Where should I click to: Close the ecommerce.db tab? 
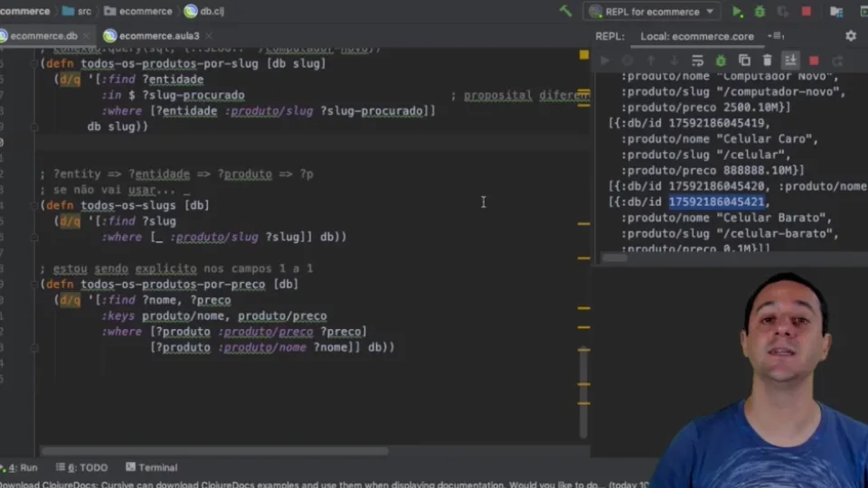click(87, 36)
